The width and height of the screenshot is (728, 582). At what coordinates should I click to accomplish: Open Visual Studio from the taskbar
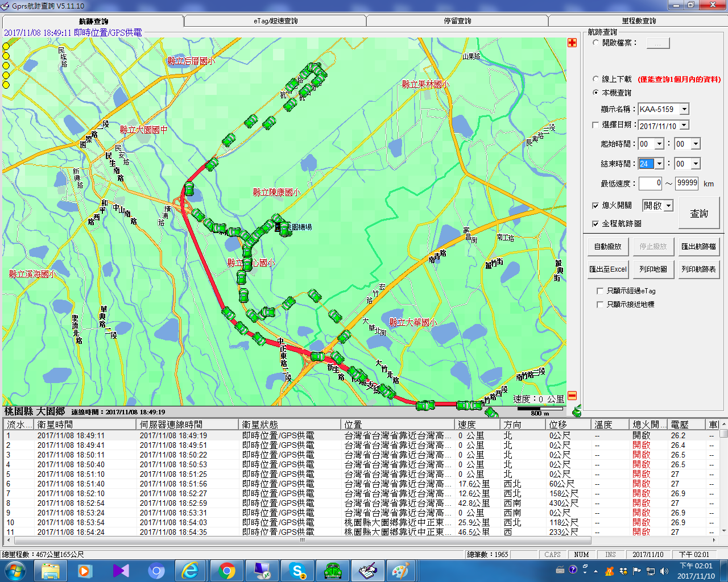pyautogui.click(x=121, y=571)
